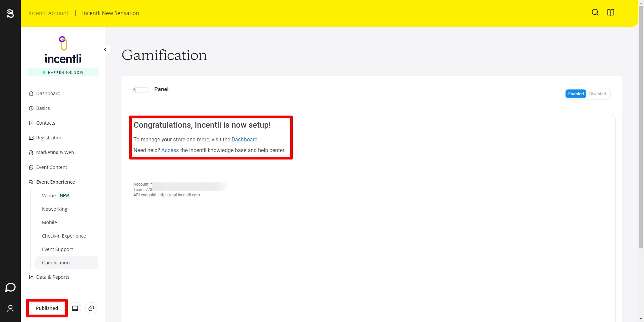Click the Gamification page heading
Image resolution: width=644 pixels, height=322 pixels.
point(164,55)
